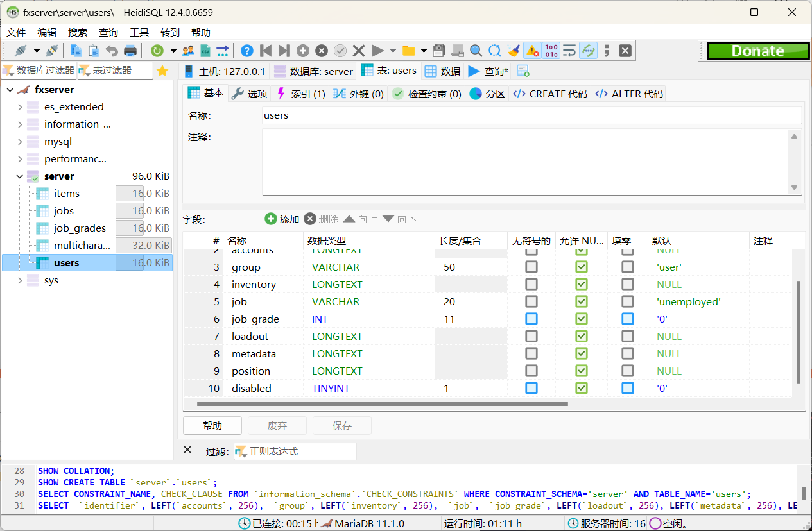Screen dimensions: 812x531
Task: Click the 名称 input containing users
Action: pos(531,115)
